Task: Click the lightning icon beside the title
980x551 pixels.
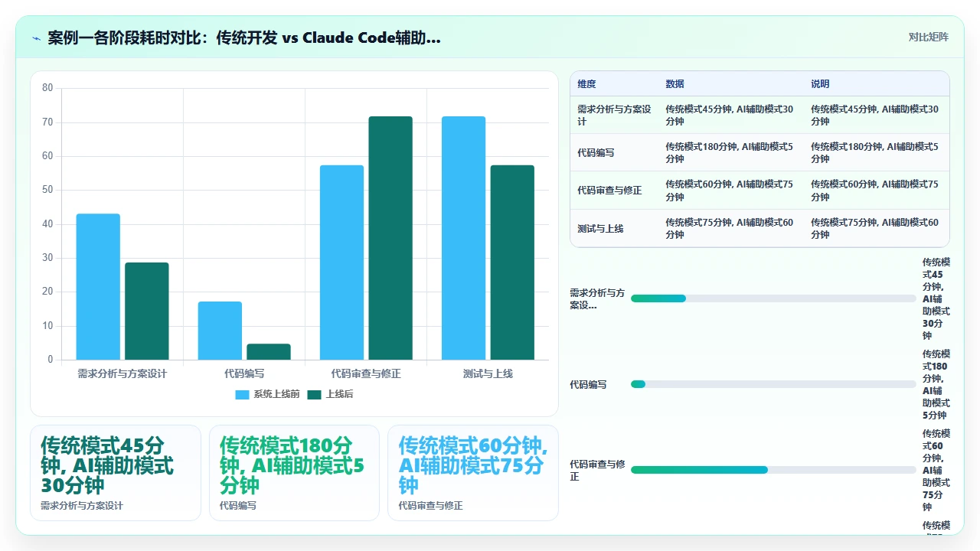Action: (37, 38)
